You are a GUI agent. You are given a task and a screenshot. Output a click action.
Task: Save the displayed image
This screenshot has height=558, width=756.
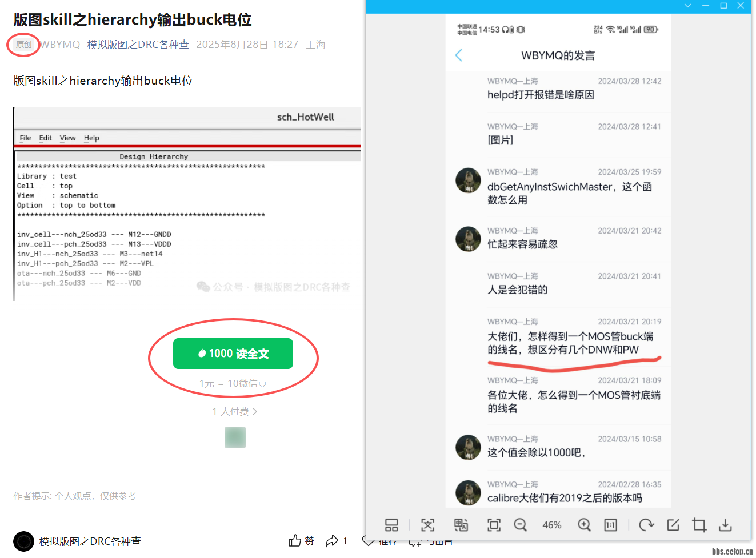[x=725, y=525]
